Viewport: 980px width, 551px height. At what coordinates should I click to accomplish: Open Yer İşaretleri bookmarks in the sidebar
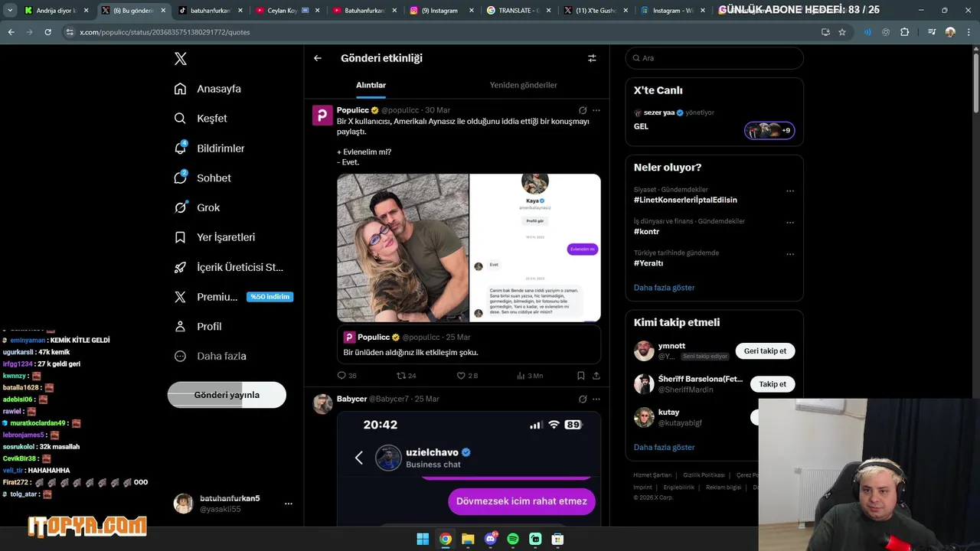(214, 237)
